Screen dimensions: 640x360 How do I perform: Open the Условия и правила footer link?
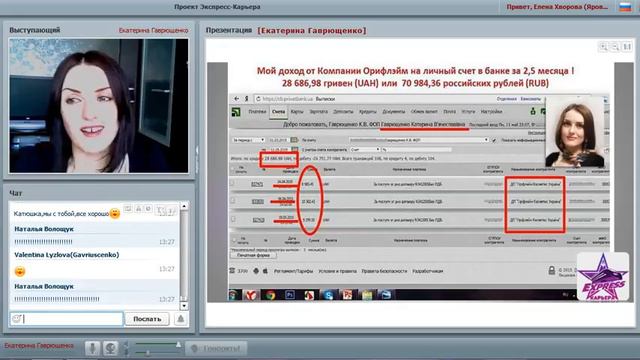click(338, 271)
